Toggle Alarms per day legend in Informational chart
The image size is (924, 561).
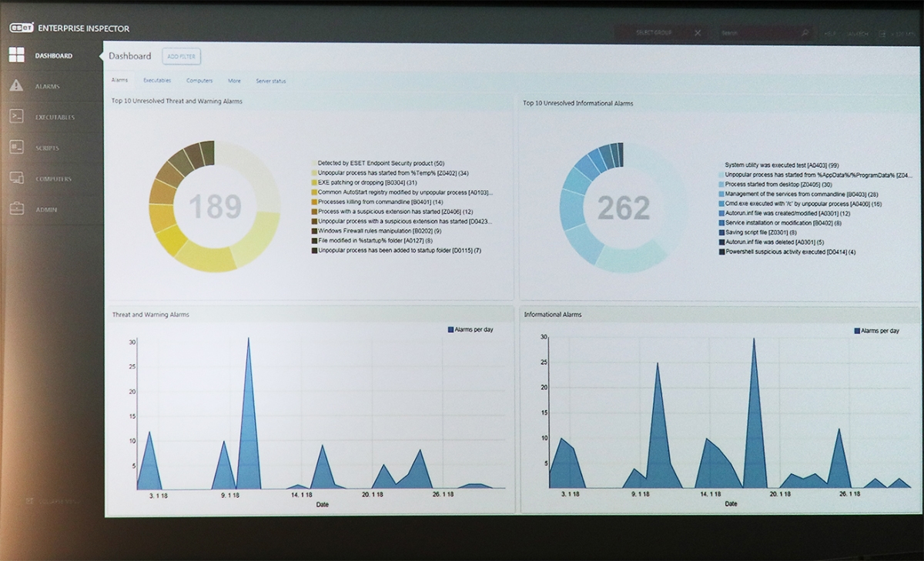[x=876, y=330]
